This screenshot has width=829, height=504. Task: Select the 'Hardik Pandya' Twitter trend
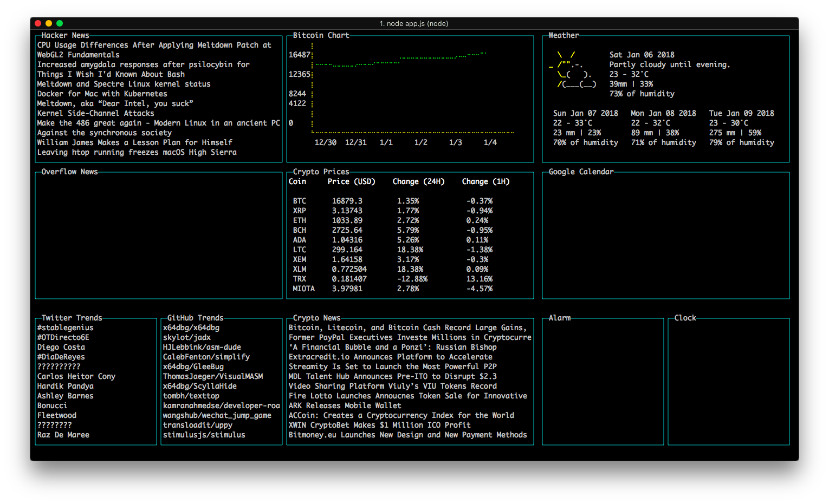65,386
